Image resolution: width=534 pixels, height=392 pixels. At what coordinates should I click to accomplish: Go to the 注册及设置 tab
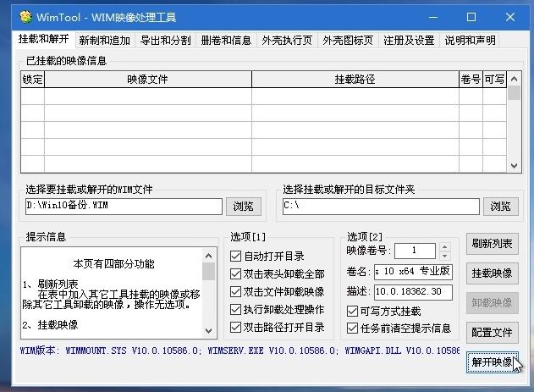[x=408, y=40]
